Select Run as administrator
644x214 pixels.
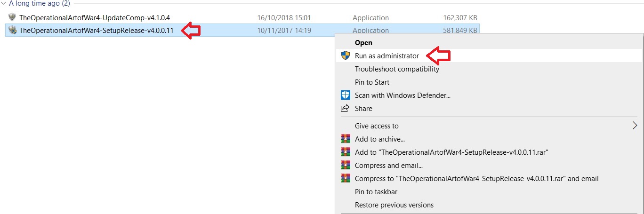387,56
